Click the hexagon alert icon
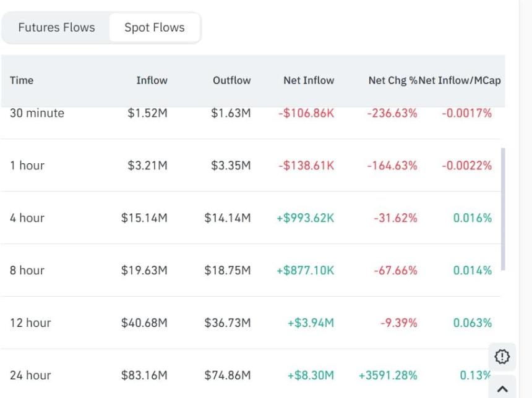The height and width of the screenshot is (398, 532). (502, 357)
